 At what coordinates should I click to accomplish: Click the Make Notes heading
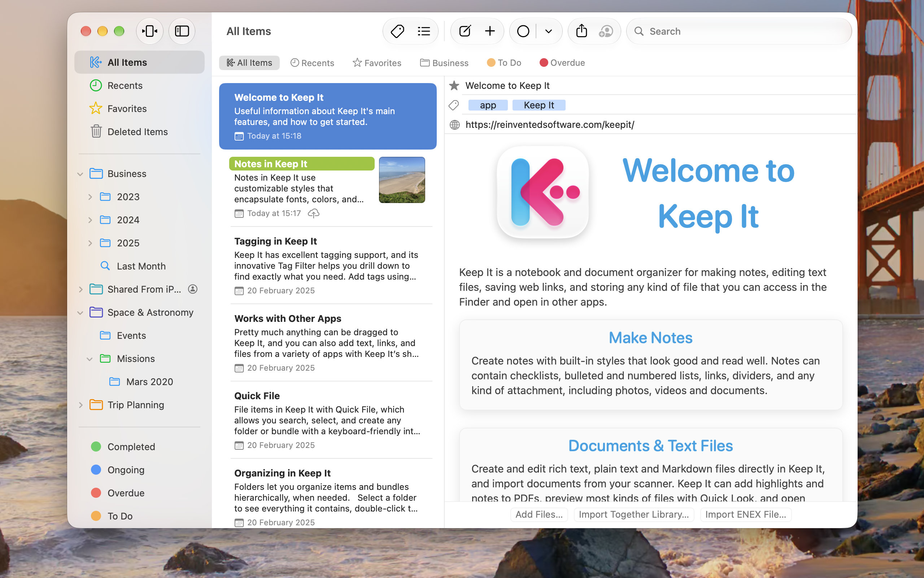(x=650, y=337)
